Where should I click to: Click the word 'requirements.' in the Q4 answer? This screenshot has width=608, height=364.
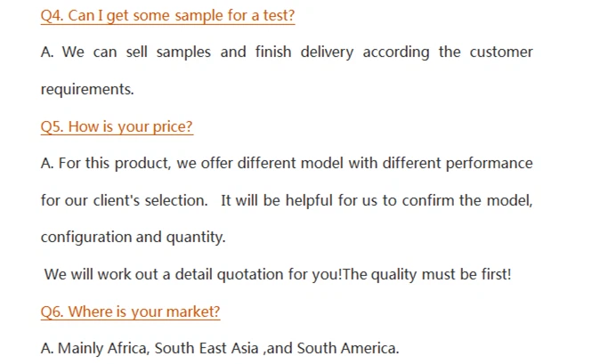tap(87, 90)
